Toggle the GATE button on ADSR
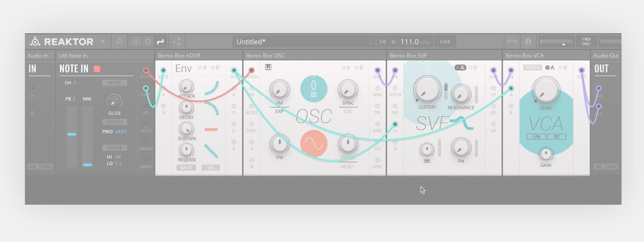This screenshot has height=242, width=644. pos(186,168)
